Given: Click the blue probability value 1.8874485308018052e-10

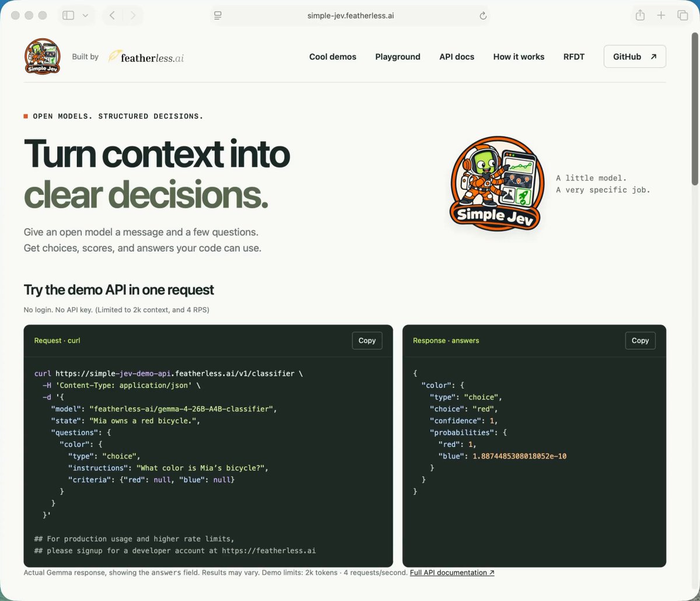Looking at the screenshot, I should pos(519,456).
